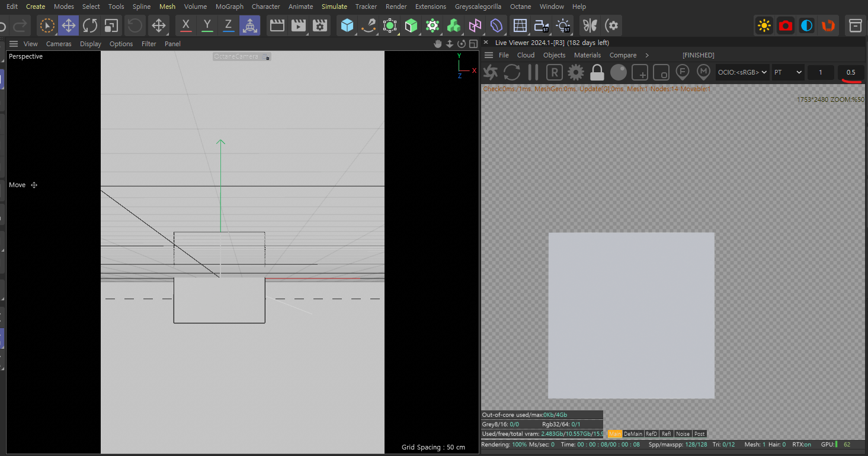Click the 0.5 value field in Live Viewer
The width and height of the screenshot is (868, 456).
click(851, 72)
